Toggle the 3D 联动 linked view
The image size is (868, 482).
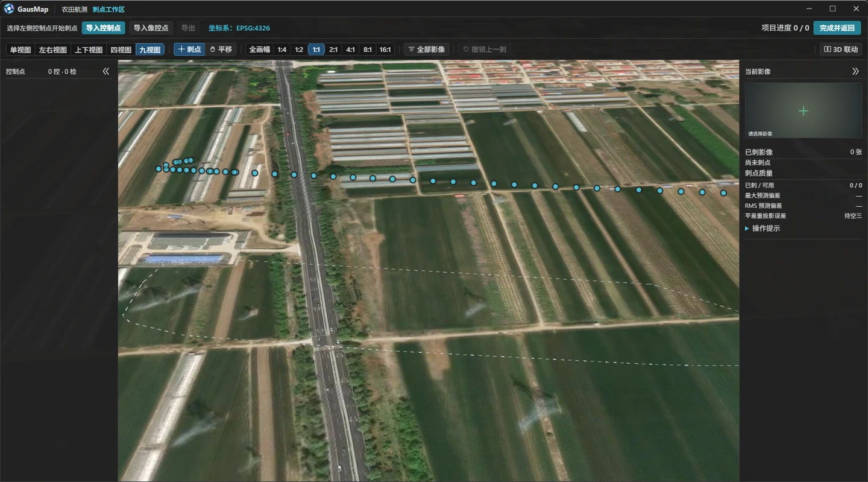(841, 49)
